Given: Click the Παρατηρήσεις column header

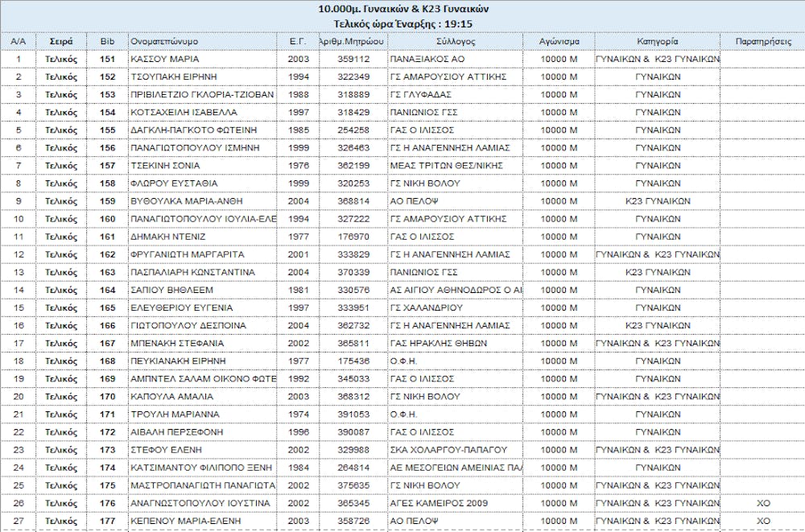Looking at the screenshot, I should [x=762, y=41].
